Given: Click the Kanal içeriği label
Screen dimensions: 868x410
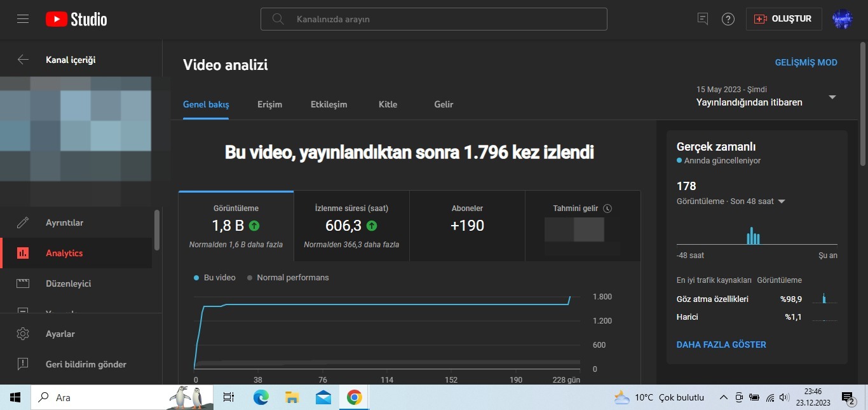Looking at the screenshot, I should point(71,60).
